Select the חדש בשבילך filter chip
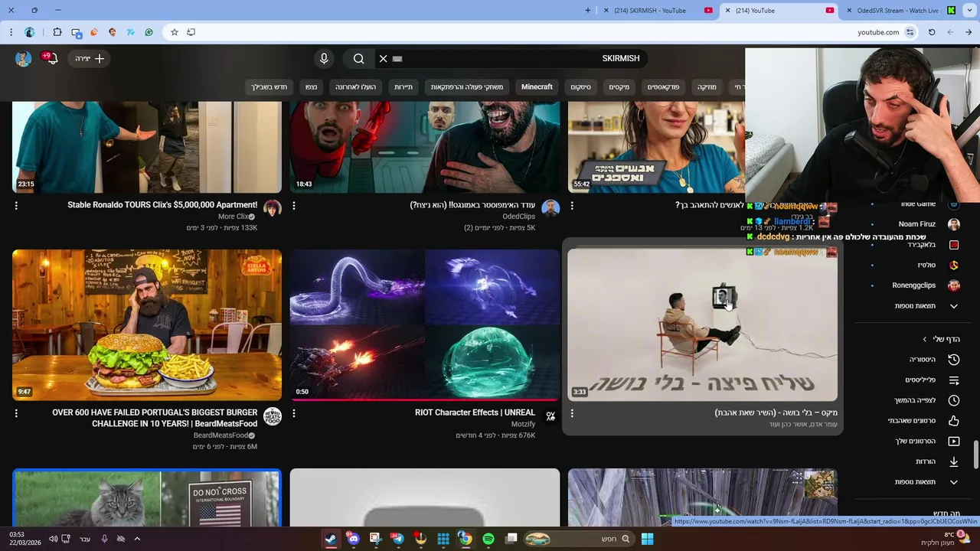Image resolution: width=980 pixels, height=551 pixels. click(x=269, y=87)
